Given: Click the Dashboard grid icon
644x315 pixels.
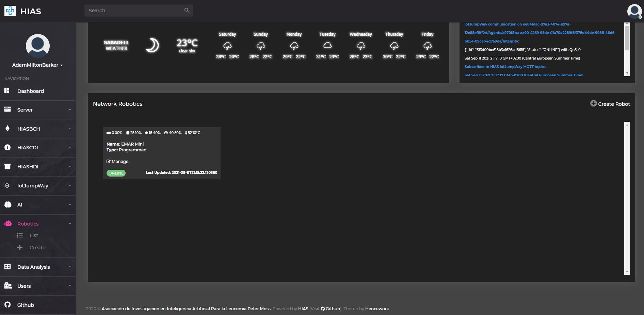Looking at the screenshot, I should coord(7,90).
